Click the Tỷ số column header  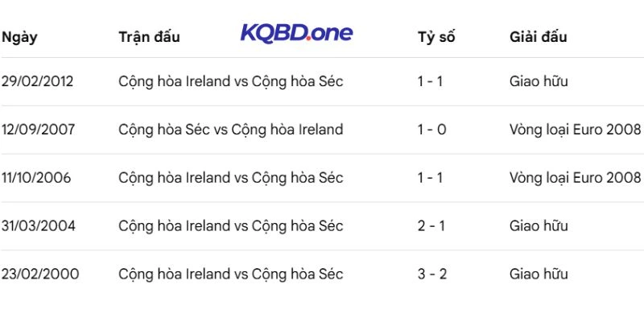[x=436, y=37]
